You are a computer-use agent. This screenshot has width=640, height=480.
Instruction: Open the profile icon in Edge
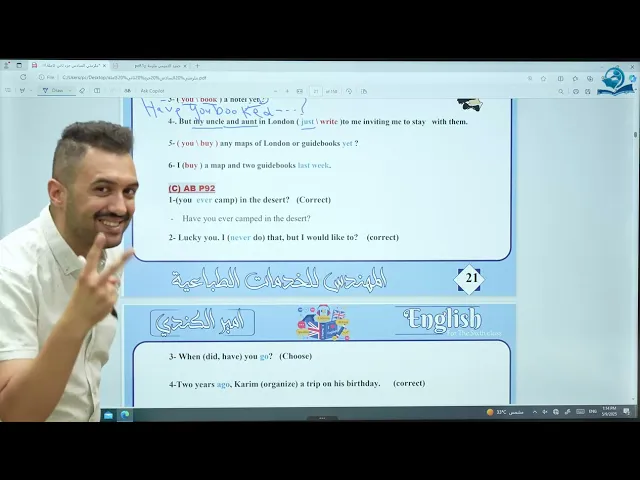pos(6,66)
